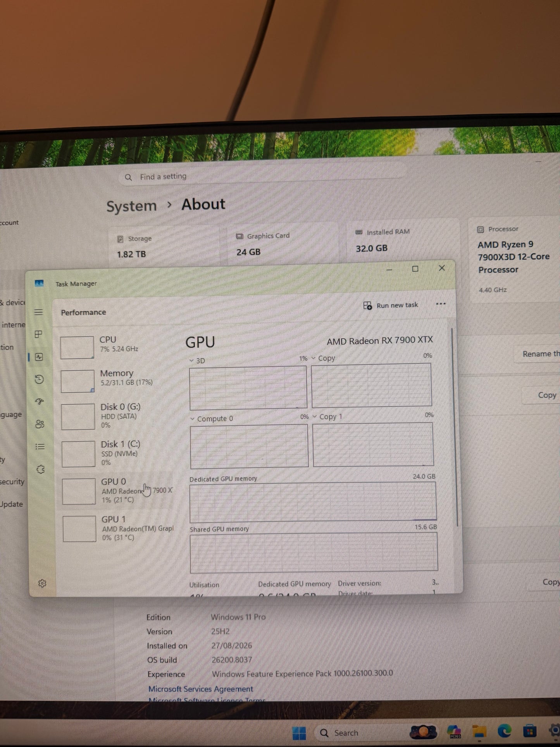Image resolution: width=560 pixels, height=747 pixels.
Task: Click the Processor AMD Ryzen 9 card
Action: [515, 259]
